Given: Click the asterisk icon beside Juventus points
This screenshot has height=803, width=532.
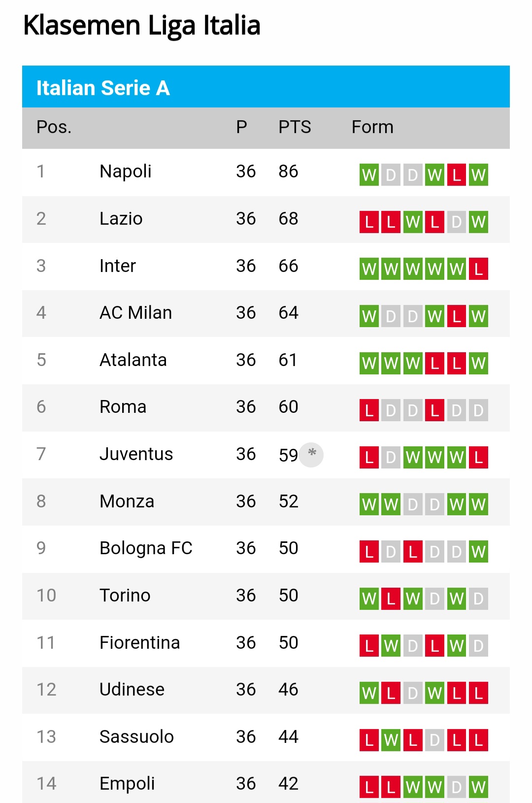Looking at the screenshot, I should point(311,454).
